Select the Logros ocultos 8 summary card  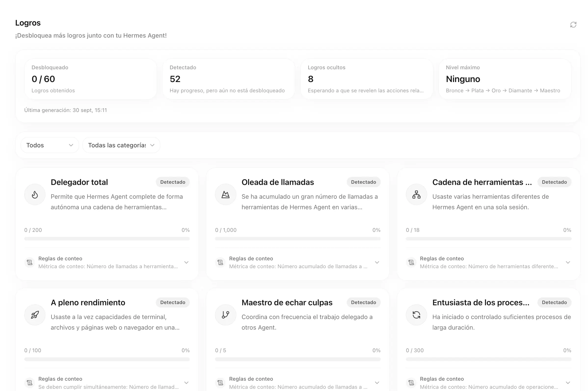[367, 79]
